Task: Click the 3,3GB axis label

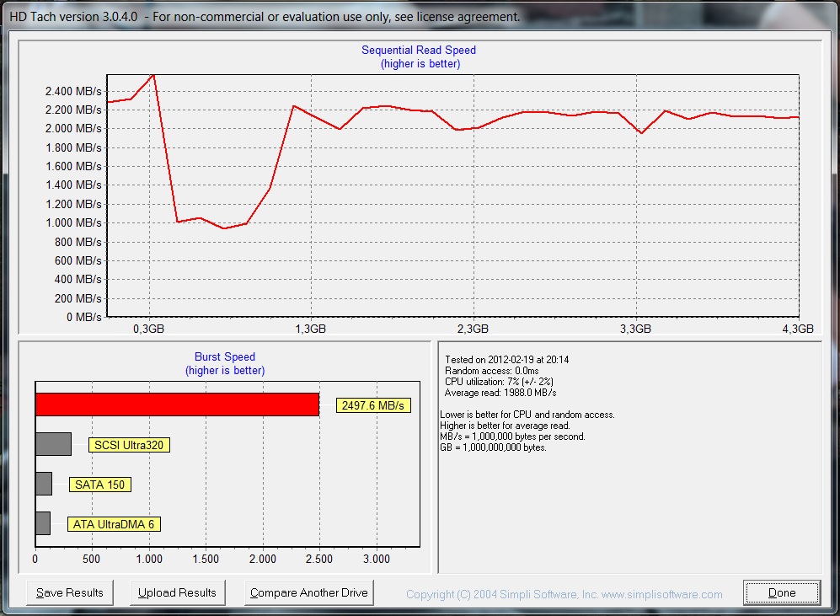Action: 636,329
